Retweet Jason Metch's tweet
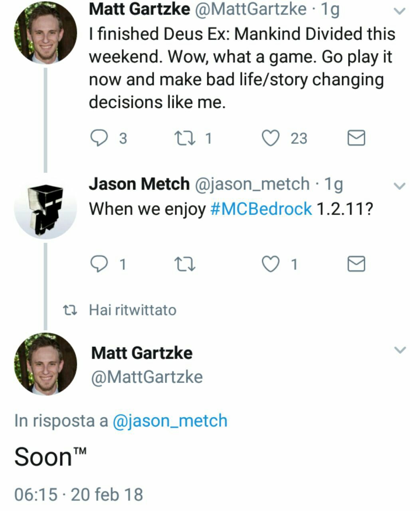Screen dimensions: 420x511 pos(185,264)
